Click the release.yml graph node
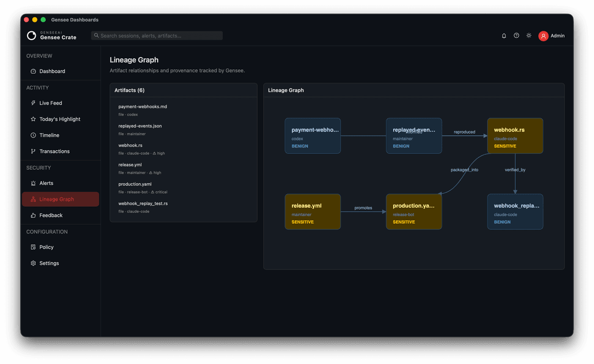 click(312, 212)
